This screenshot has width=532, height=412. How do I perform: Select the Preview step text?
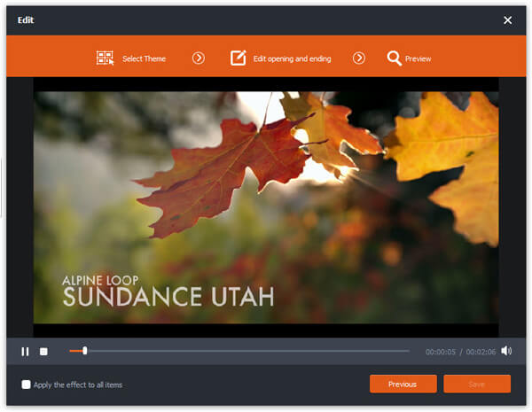(418, 59)
